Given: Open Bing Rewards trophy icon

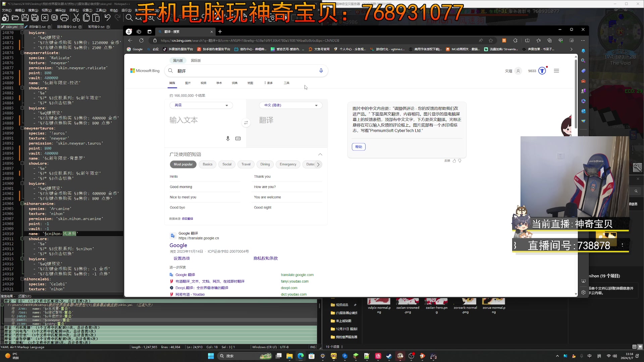Looking at the screenshot, I should (542, 71).
